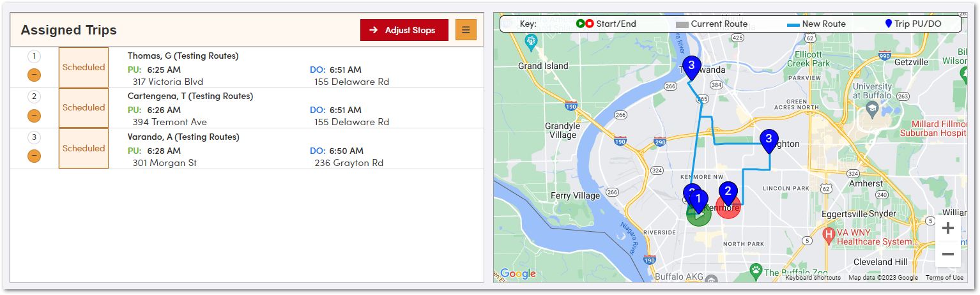
Task: Select blue pin 3 near Tonawanda
Action: [690, 66]
